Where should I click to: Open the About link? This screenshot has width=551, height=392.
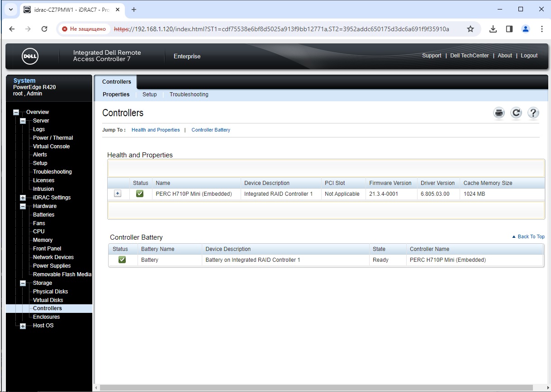tap(505, 56)
